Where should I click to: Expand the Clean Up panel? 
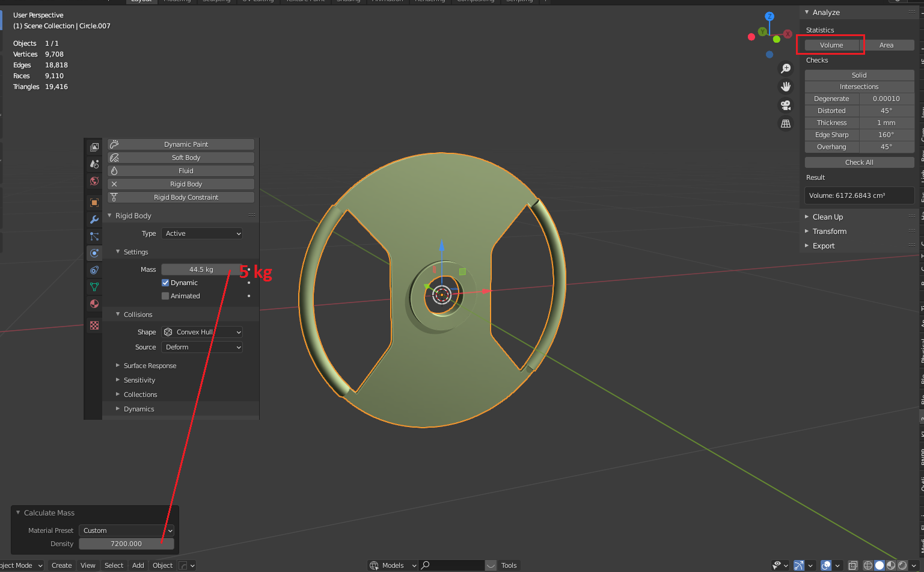827,217
